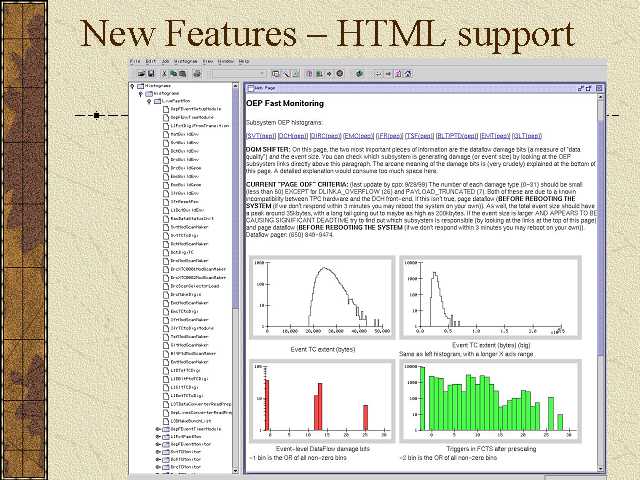Click the SVT(oep) subsystem link

tap(263, 134)
